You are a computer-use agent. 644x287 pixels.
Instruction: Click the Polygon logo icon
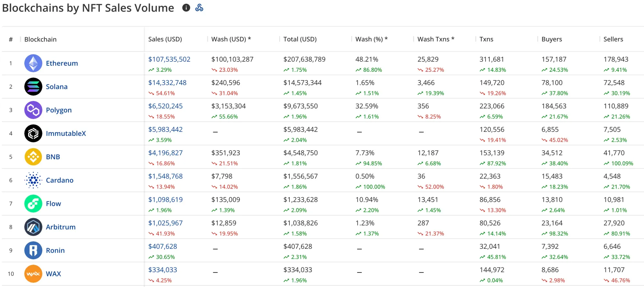[x=33, y=110]
